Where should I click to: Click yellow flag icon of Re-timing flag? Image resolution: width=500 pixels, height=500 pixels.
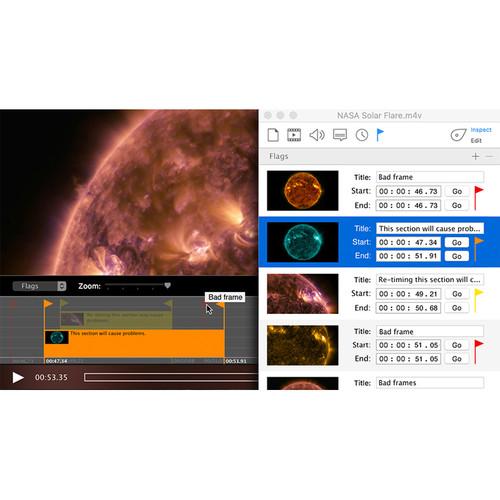pyautogui.click(x=478, y=300)
